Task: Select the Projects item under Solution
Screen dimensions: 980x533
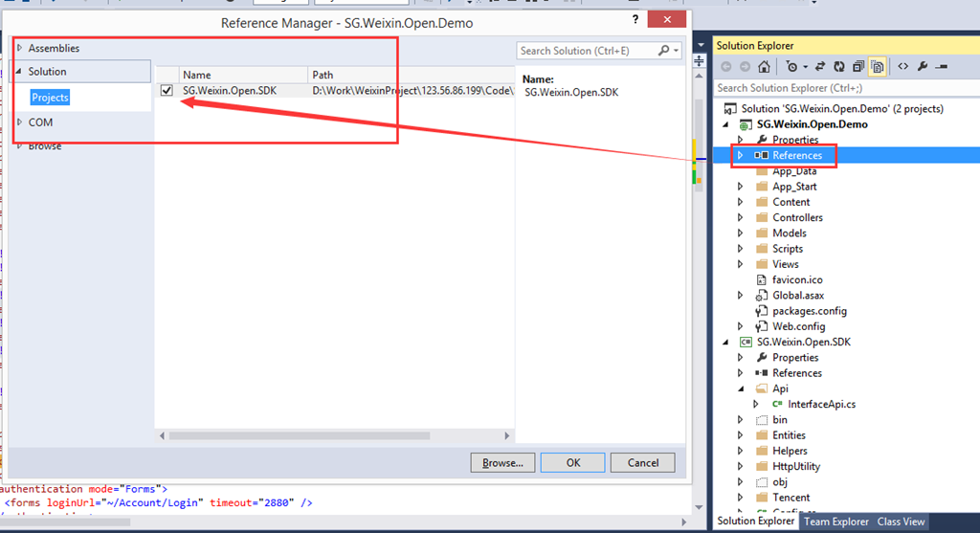Action: [x=50, y=98]
